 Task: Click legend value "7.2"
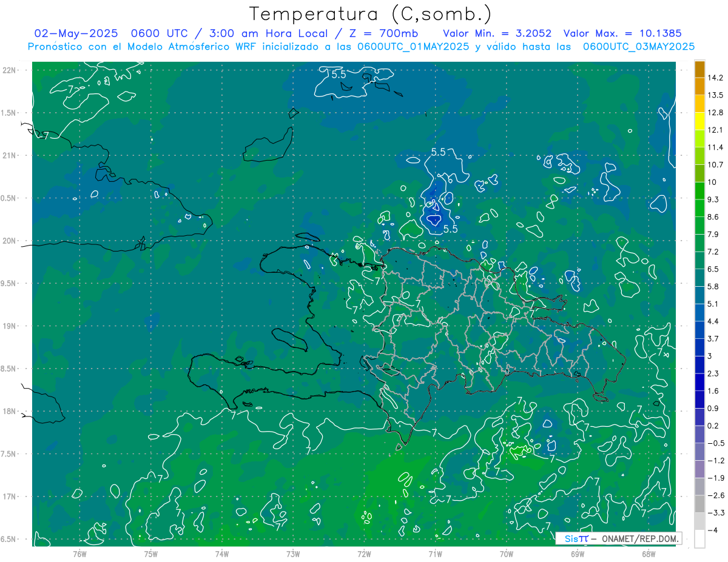(713, 252)
